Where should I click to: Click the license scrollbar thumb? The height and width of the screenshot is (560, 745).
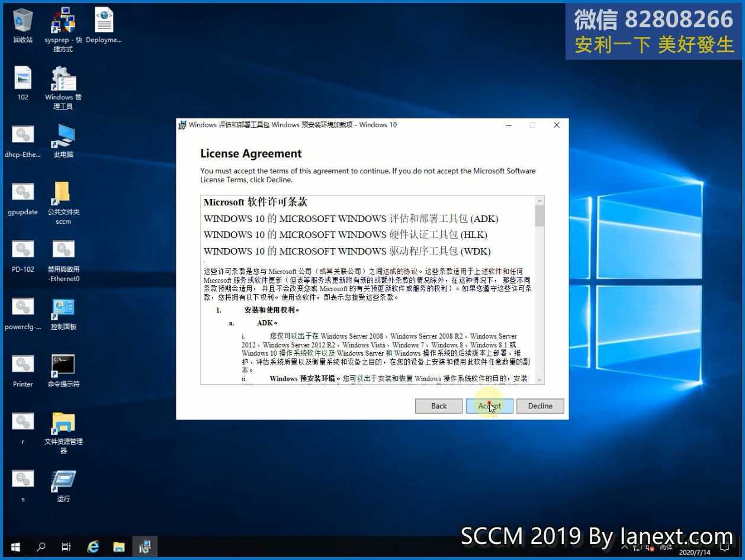coord(540,216)
